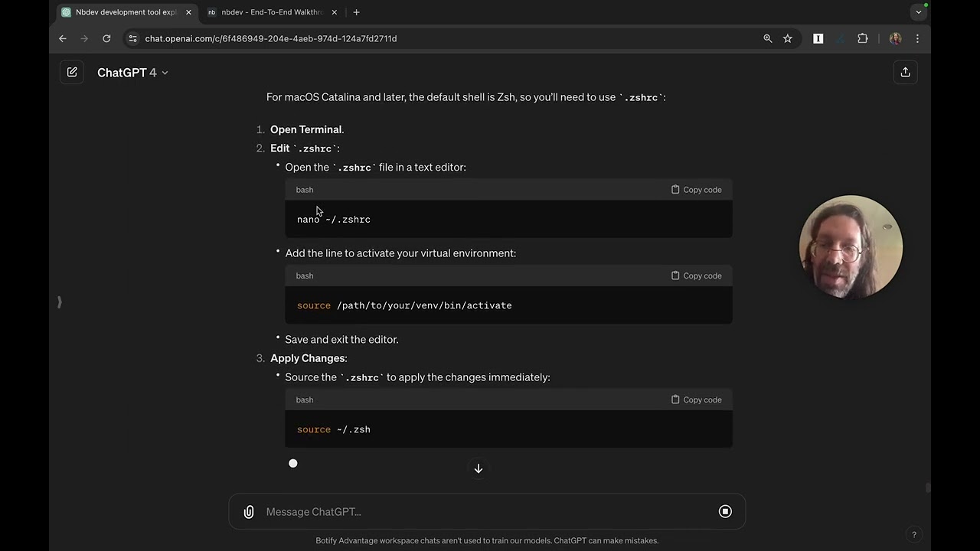Screen dimensions: 980x551
Task: Click the browser zoom magnifier icon
Action: [768, 38]
